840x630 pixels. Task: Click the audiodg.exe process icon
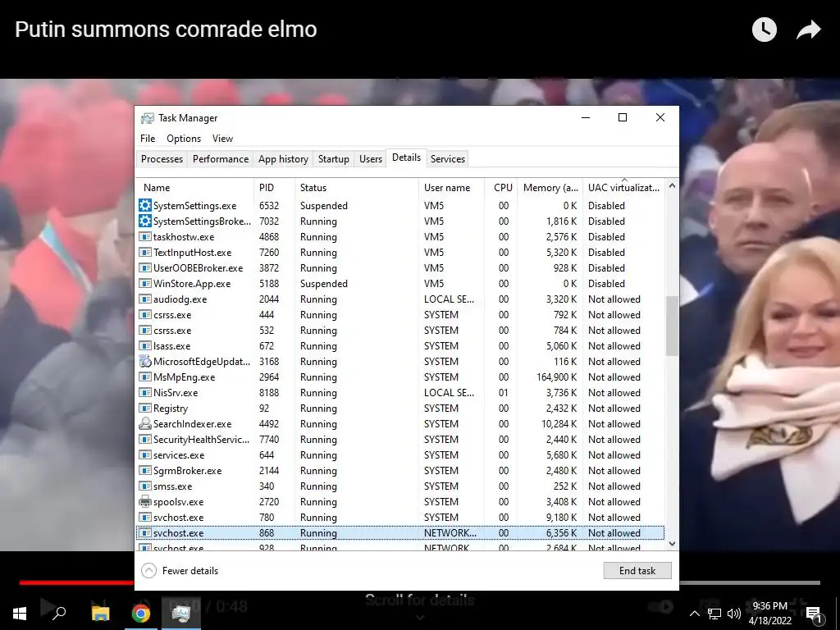(144, 299)
